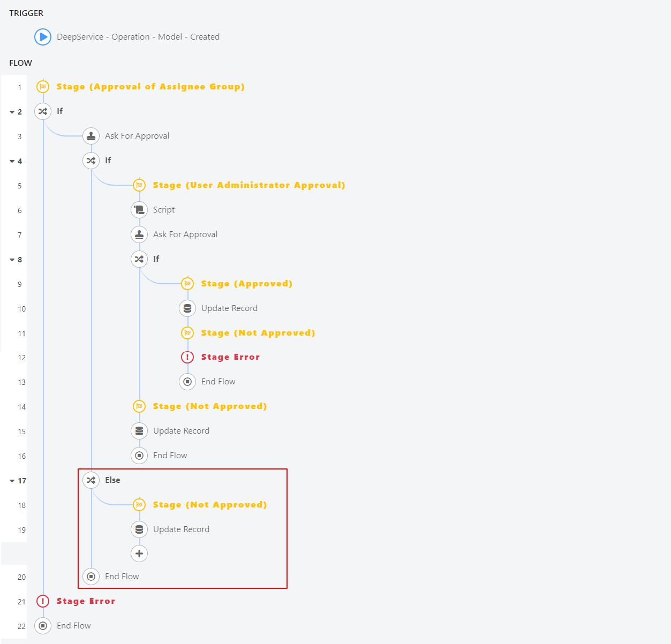The width and height of the screenshot is (671, 644).
Task: Click the Script step icon on row 6
Action: (139, 210)
